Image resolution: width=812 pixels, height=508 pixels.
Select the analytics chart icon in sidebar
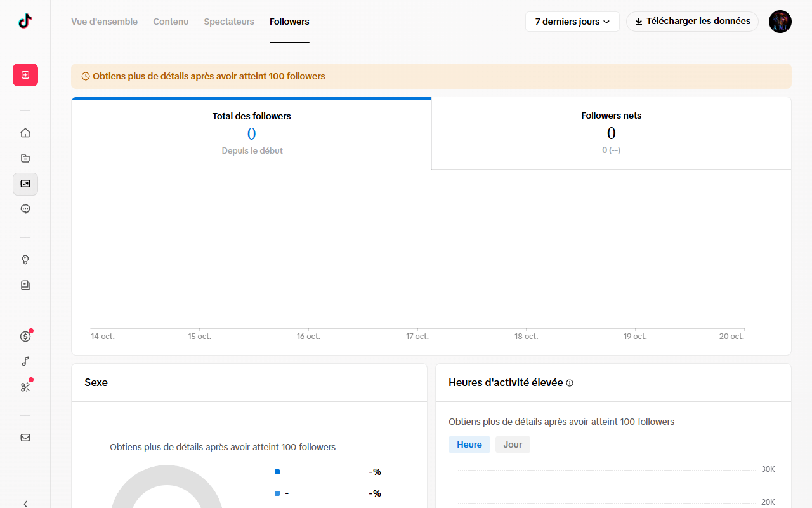tap(25, 184)
